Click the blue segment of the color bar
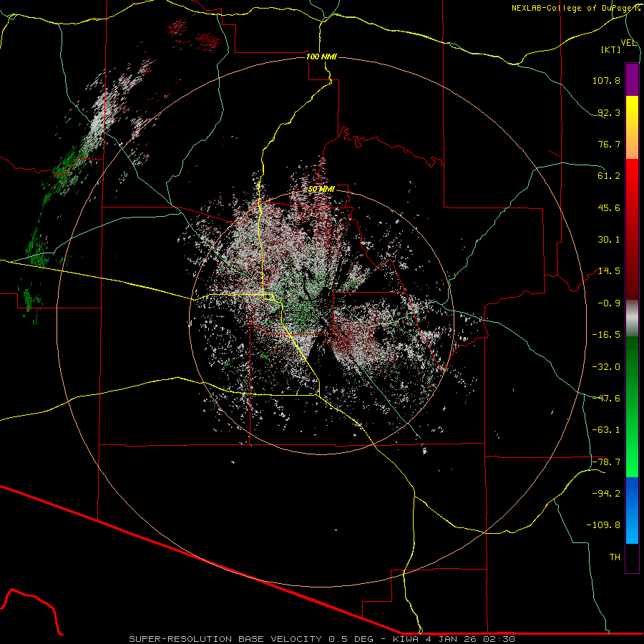The height and width of the screenshot is (644, 644). point(632,510)
